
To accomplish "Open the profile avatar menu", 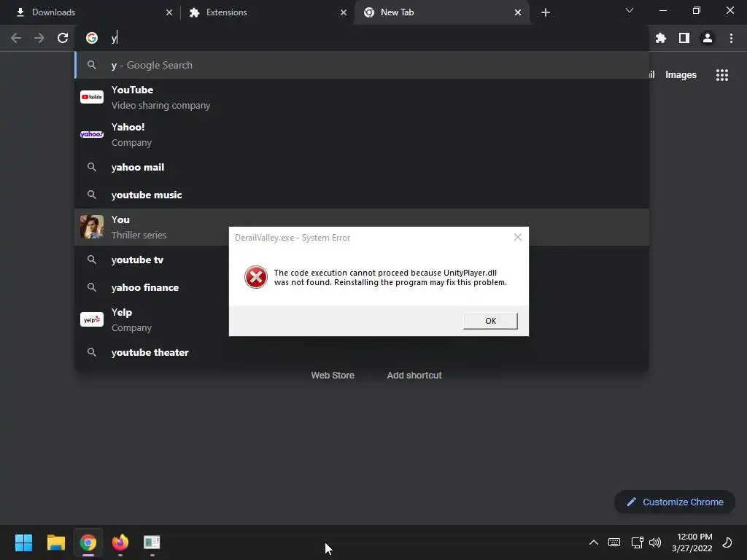I will pyautogui.click(x=708, y=38).
